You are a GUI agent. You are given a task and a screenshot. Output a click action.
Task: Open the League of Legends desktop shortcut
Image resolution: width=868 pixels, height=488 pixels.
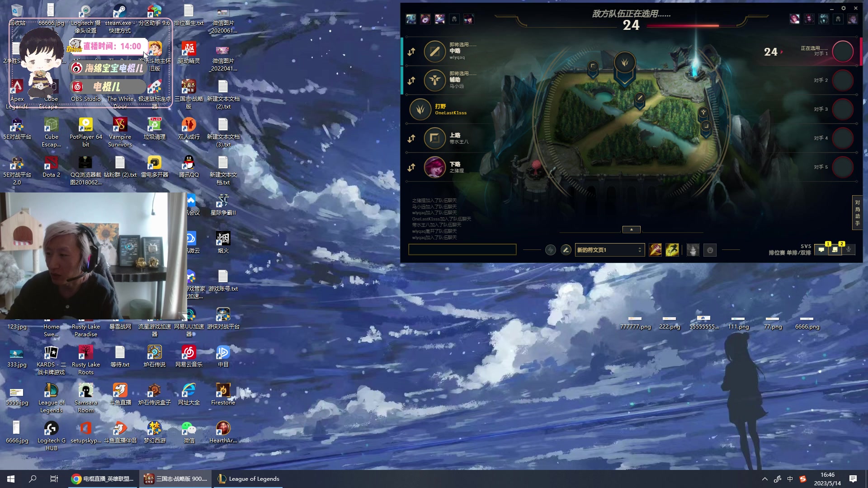51,398
